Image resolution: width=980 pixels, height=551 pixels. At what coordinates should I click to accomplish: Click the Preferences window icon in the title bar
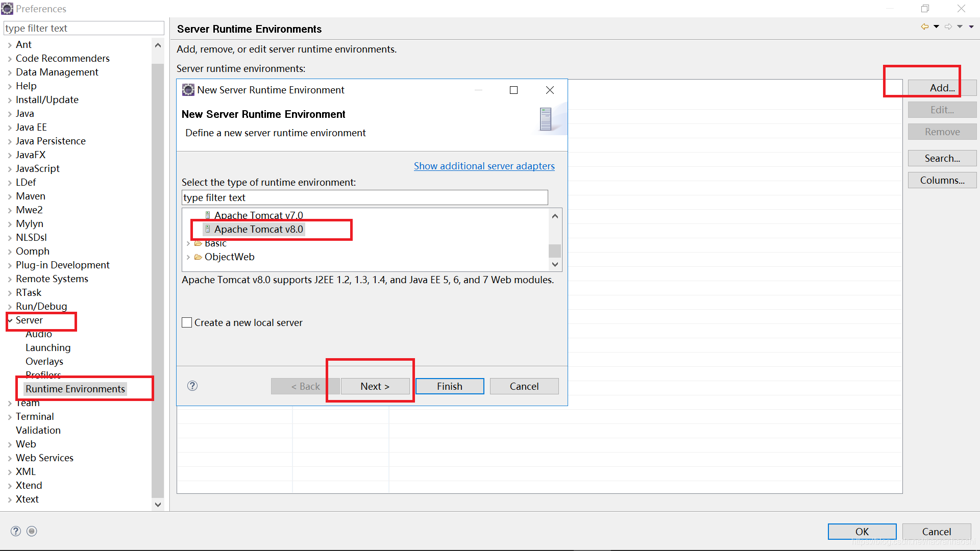pos(7,8)
